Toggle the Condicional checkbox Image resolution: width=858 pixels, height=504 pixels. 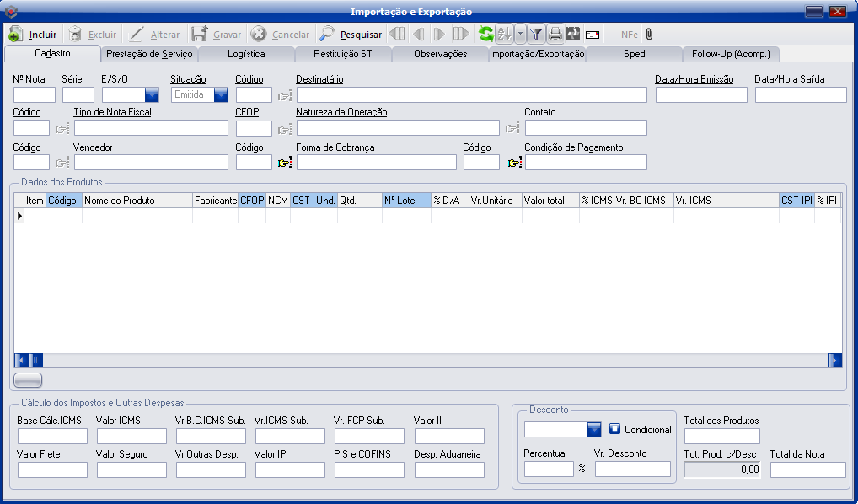click(614, 429)
